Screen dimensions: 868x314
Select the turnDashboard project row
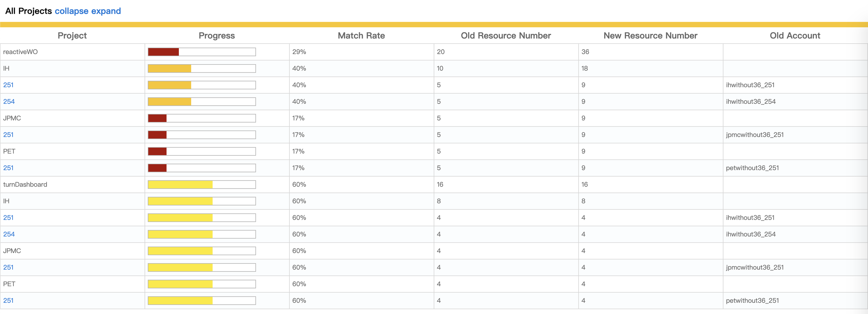click(x=434, y=184)
